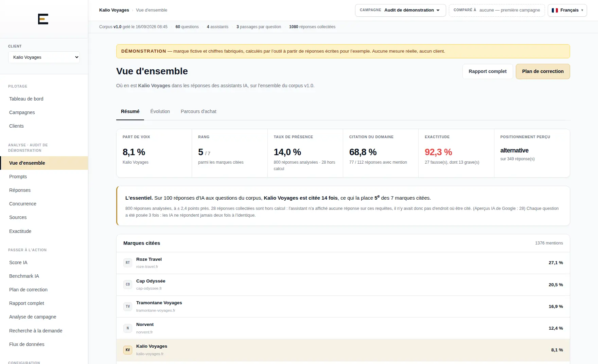Open Plan de correction in sidebar

(44, 290)
